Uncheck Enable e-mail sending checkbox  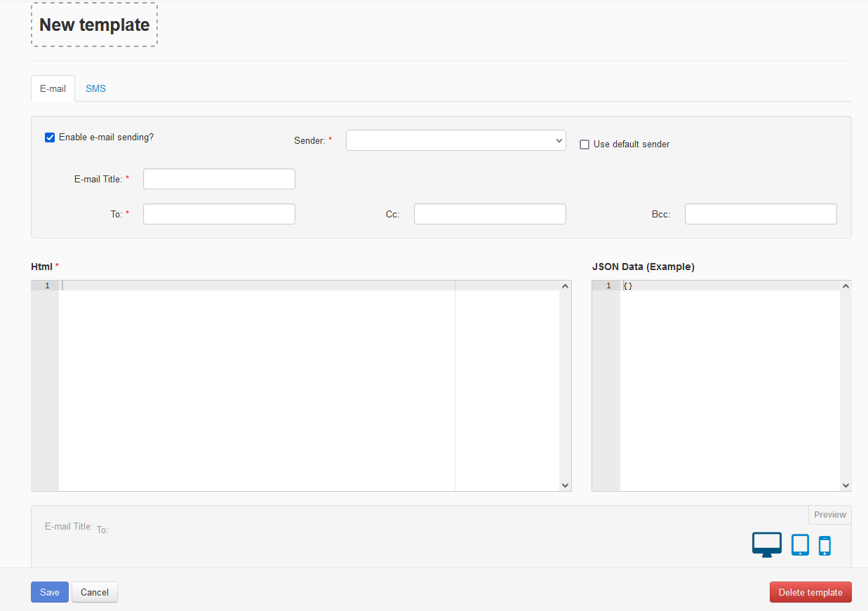click(x=50, y=137)
